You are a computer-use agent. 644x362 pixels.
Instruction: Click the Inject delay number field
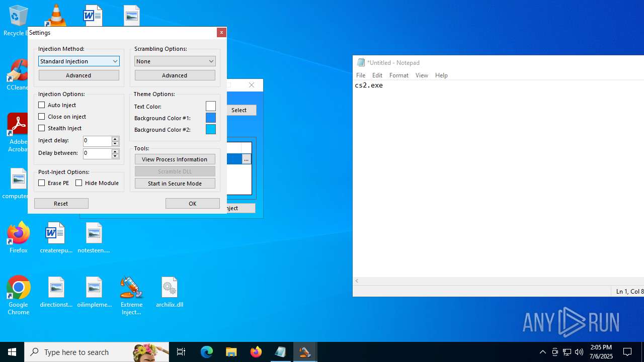tap(97, 141)
